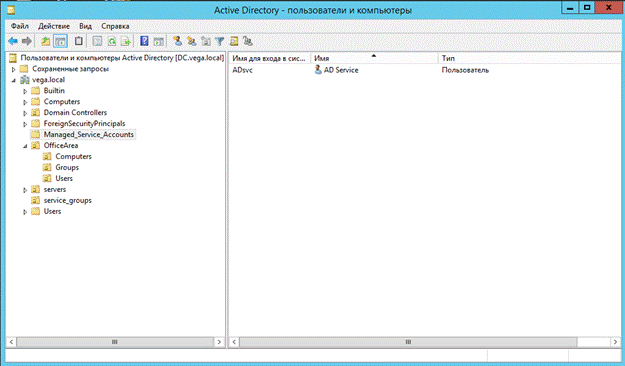Expand the bottom Users container
The height and width of the screenshot is (366, 625).
pyautogui.click(x=25, y=212)
